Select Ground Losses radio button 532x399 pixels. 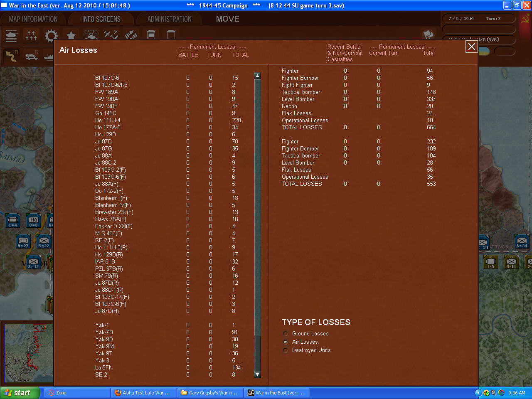tap(286, 334)
